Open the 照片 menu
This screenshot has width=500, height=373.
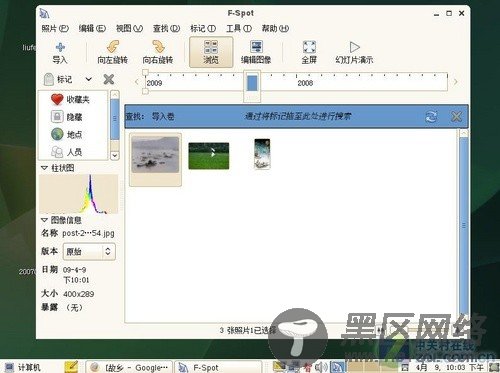pos(55,29)
